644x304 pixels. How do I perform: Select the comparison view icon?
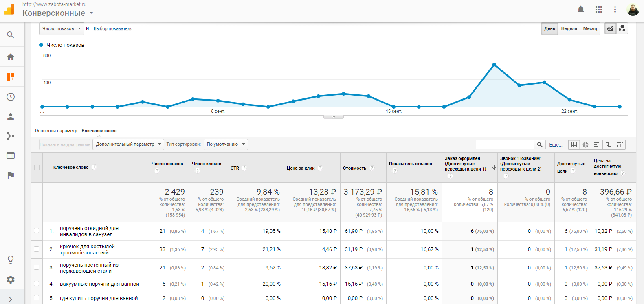608,144
